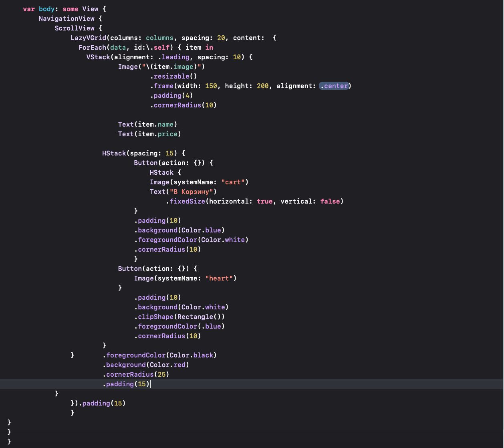The height and width of the screenshot is (448, 504).
Task: Click the Text(item.price) line
Action: click(150, 134)
